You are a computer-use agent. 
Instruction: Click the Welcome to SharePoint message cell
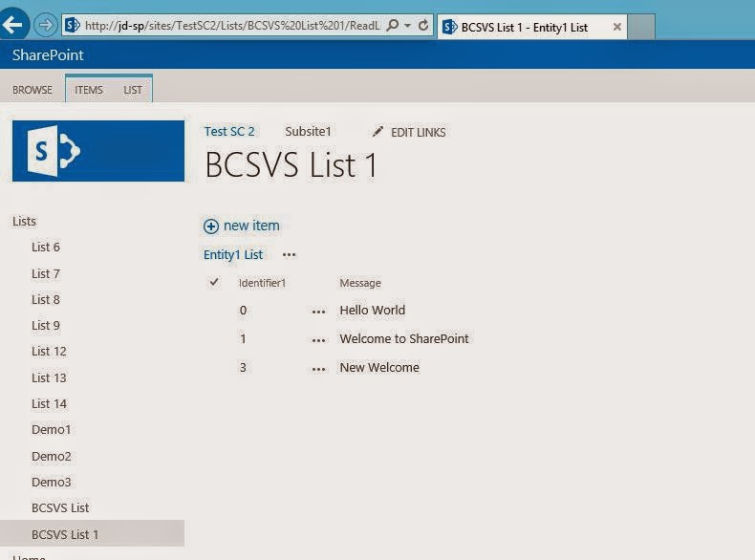(x=404, y=339)
